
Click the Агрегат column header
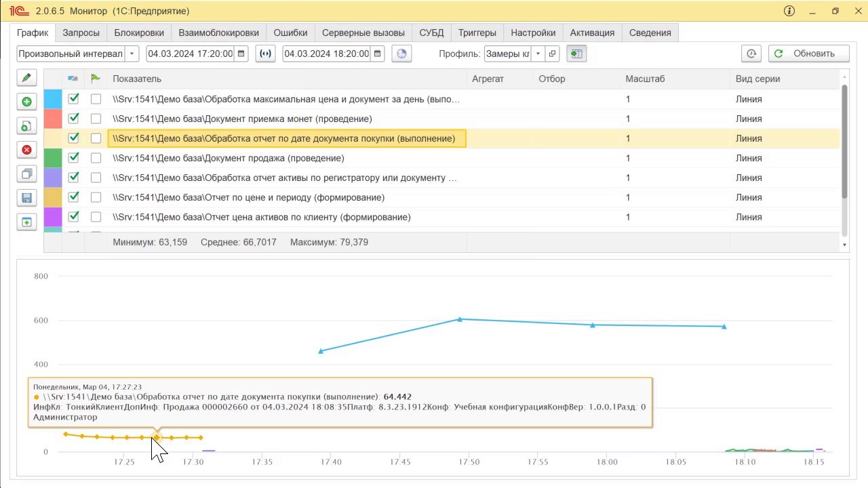pyautogui.click(x=500, y=79)
